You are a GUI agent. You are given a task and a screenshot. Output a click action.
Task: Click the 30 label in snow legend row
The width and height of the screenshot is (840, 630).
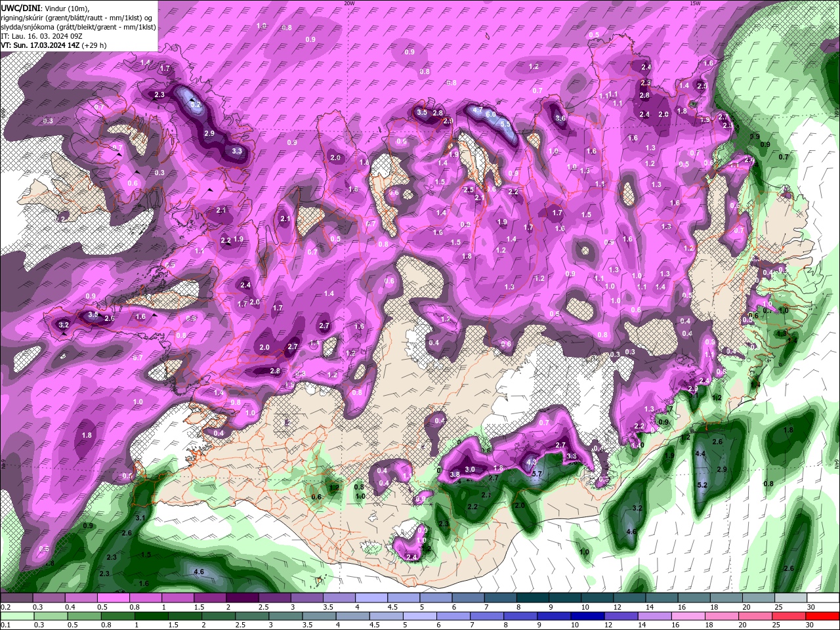coord(811,607)
